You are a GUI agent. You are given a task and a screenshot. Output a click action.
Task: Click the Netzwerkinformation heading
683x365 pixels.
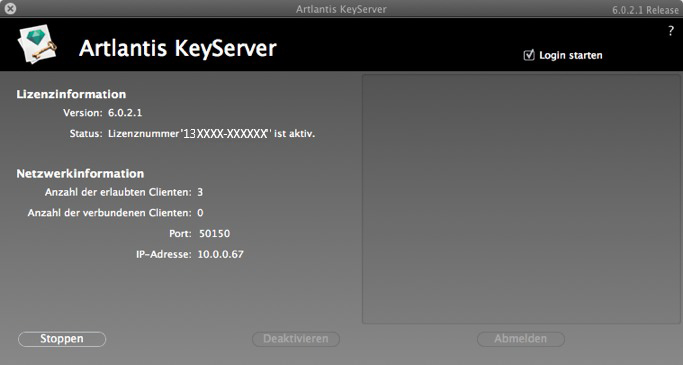tap(80, 174)
